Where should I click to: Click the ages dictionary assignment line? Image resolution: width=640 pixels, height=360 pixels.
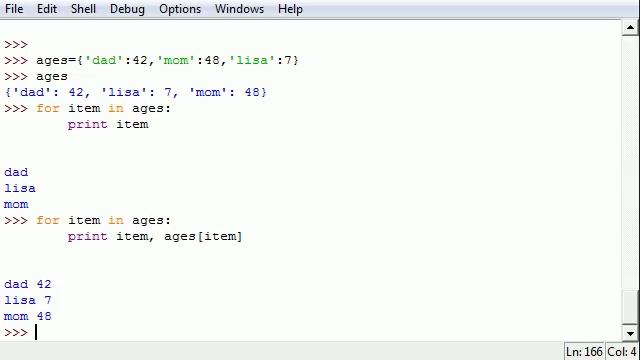151,60
